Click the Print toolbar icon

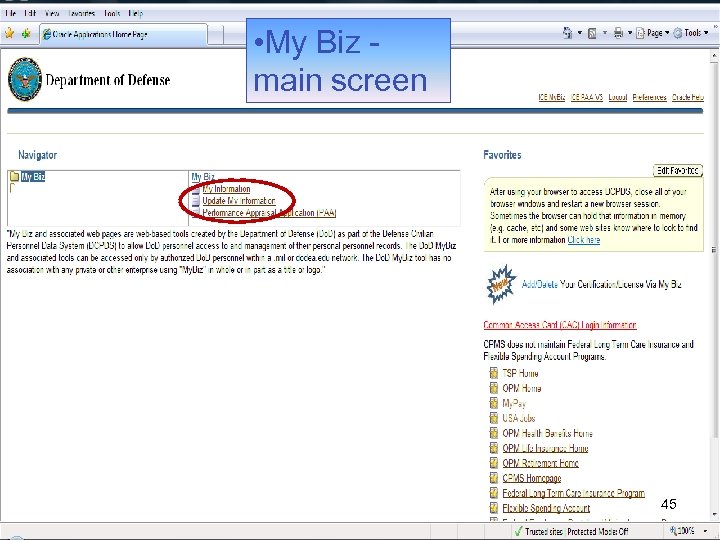click(619, 33)
